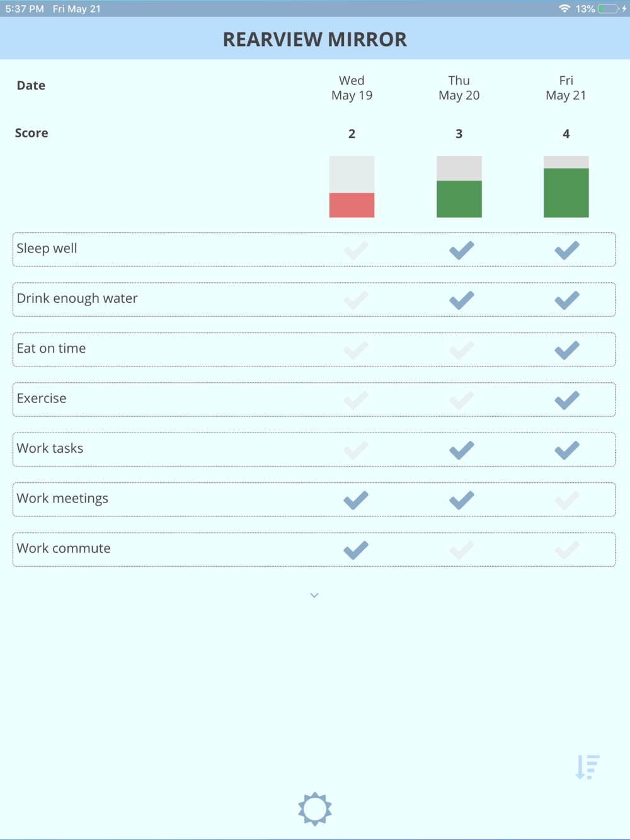Tap the green score bar for Friday
630x840 pixels.
pos(566,193)
